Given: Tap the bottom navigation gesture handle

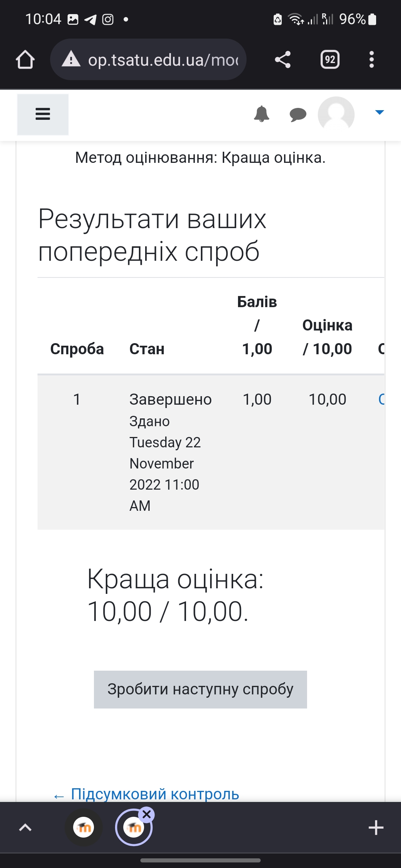Looking at the screenshot, I should click(200, 860).
